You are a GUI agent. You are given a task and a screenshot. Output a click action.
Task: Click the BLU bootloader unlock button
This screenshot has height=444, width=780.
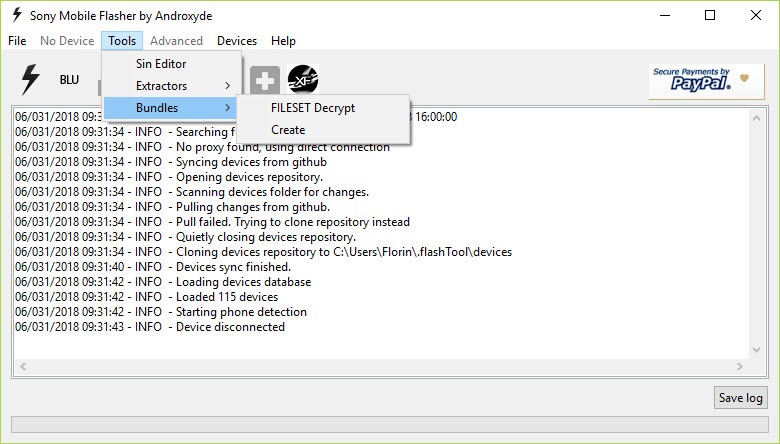pyautogui.click(x=69, y=80)
